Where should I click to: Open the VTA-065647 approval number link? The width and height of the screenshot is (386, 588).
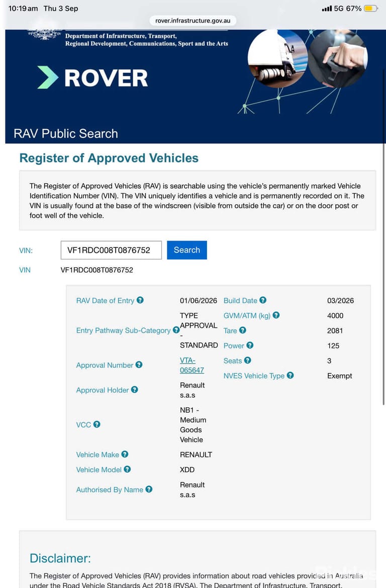click(x=192, y=365)
